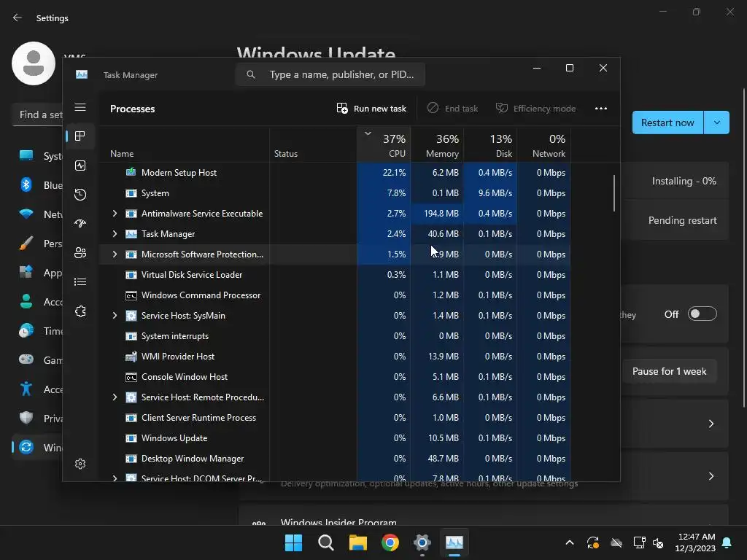The width and height of the screenshot is (747, 560).
Task: Click 9.6 MB/s disk cell
Action: 490,192
